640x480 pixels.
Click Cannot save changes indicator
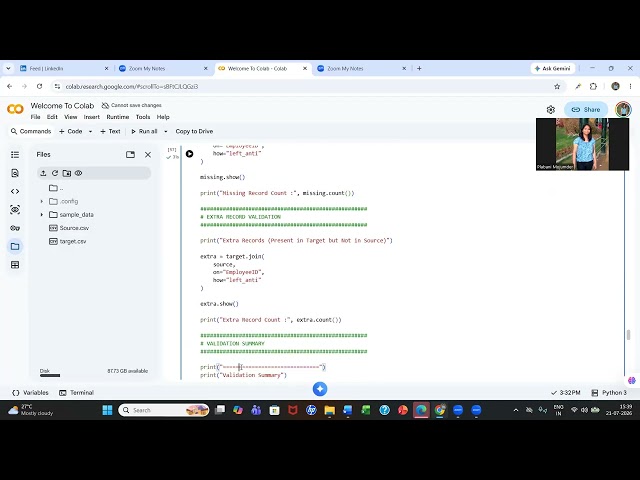131,106
